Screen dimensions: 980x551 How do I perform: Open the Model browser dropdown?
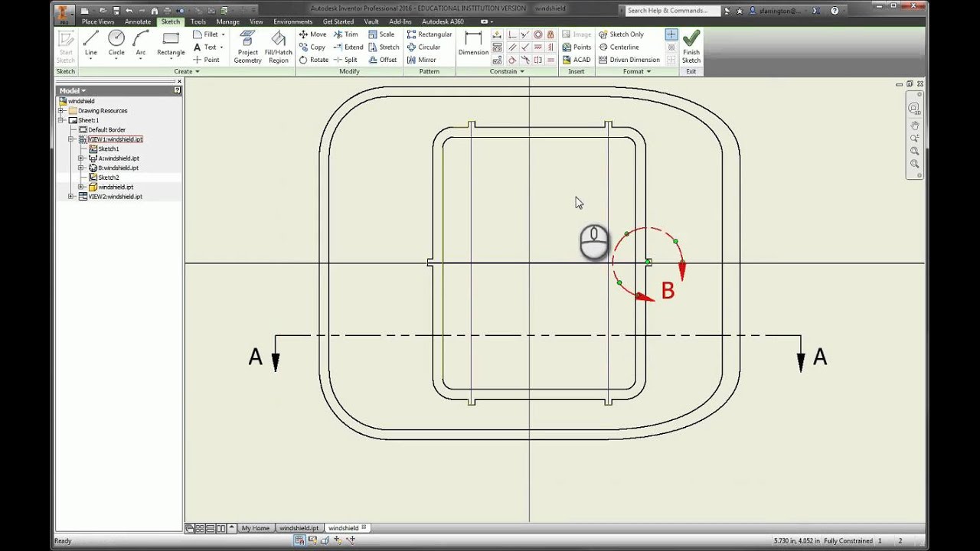click(x=73, y=90)
